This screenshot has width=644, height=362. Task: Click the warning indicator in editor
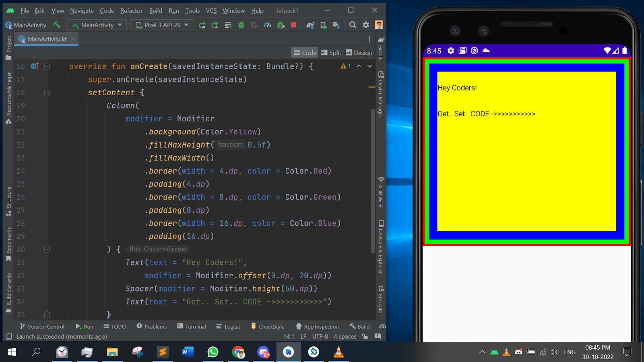click(346, 66)
